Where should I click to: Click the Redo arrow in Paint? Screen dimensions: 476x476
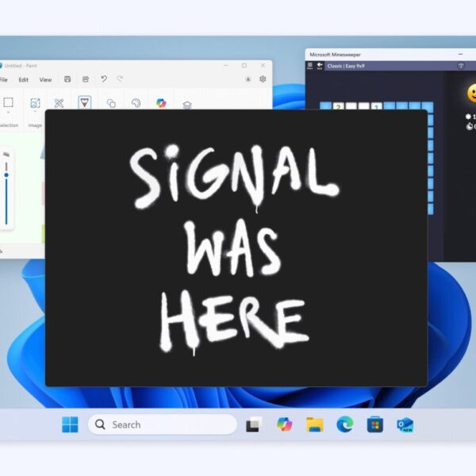pos(121,79)
